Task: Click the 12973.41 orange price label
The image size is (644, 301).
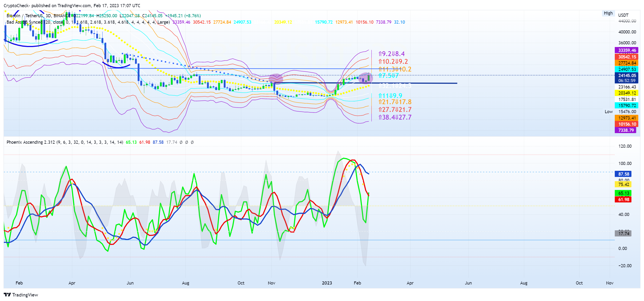Action: click(626, 118)
